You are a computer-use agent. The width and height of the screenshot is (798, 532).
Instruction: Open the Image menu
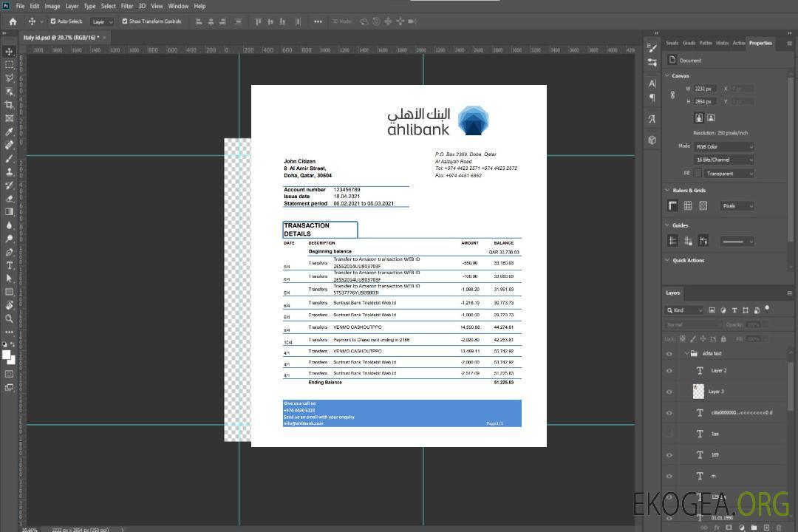coord(52,6)
